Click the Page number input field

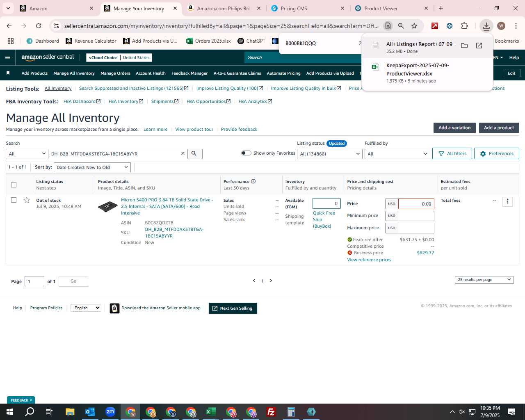point(34,281)
